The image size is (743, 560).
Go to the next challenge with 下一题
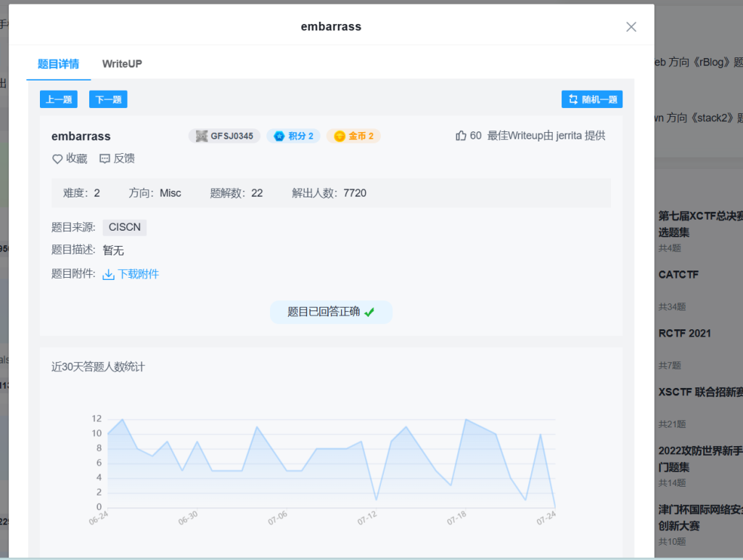tap(108, 99)
